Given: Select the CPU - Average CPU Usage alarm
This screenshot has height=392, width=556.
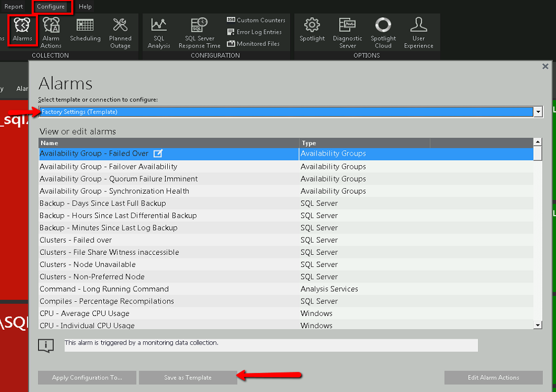Looking at the screenshot, I should click(x=84, y=313).
